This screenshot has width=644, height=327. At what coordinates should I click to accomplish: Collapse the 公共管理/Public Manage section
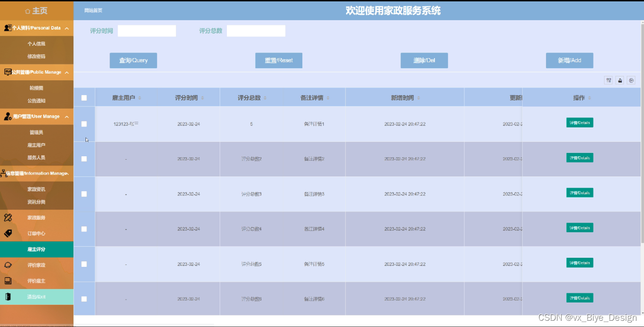click(x=67, y=72)
